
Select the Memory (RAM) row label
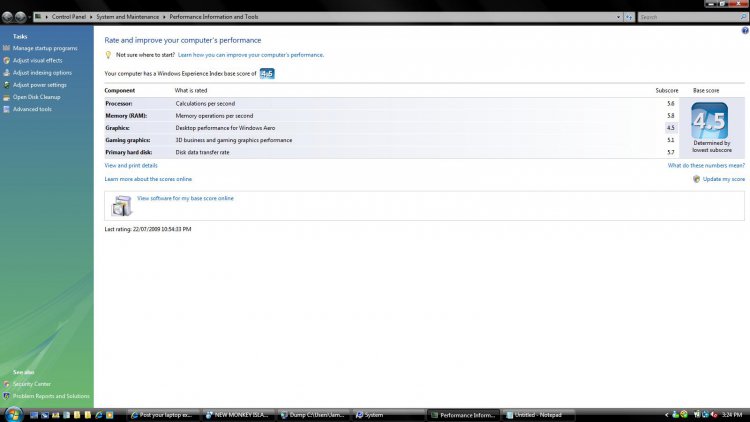pyautogui.click(x=126, y=116)
